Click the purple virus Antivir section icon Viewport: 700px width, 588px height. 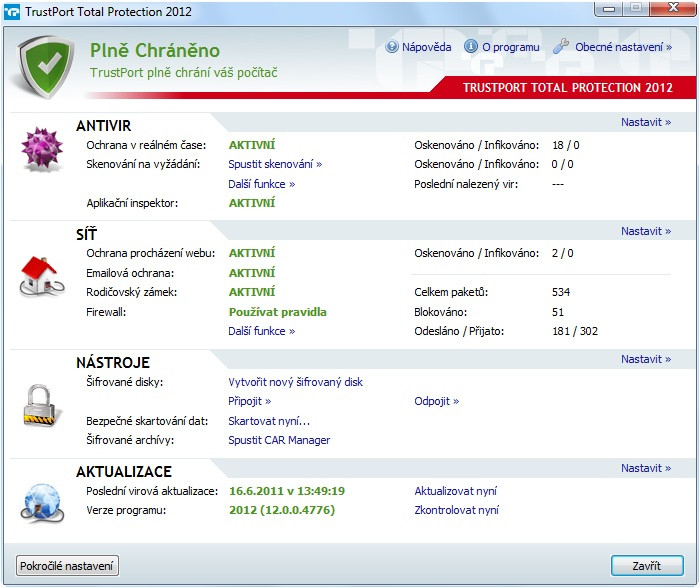pos(42,149)
